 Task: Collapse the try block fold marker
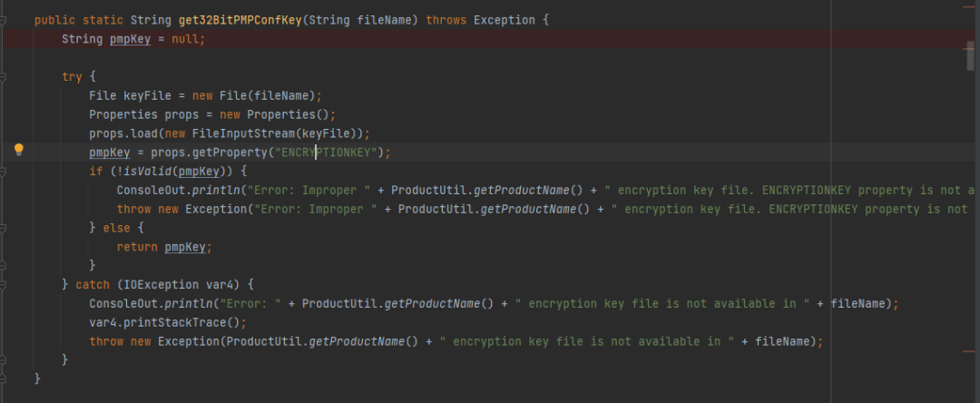tap(3, 77)
